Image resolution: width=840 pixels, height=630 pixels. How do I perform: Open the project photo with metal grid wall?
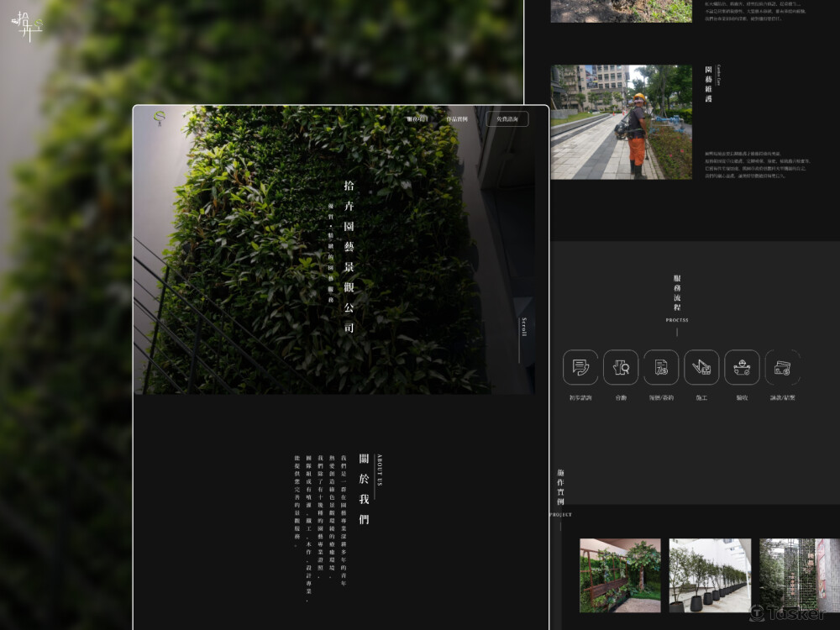pyautogui.click(x=800, y=575)
